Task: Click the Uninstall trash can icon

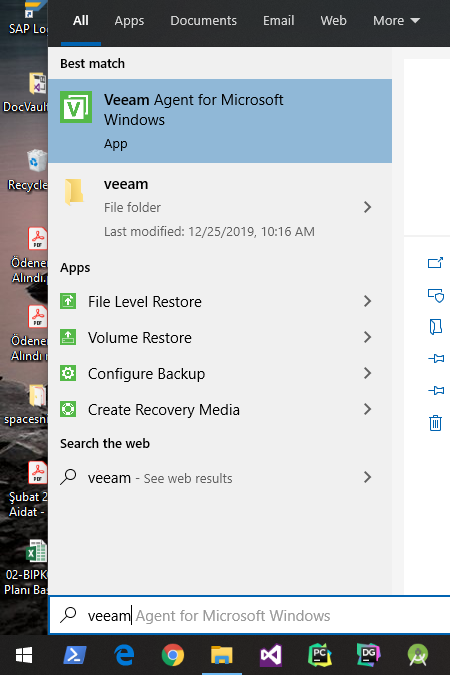Action: point(435,423)
